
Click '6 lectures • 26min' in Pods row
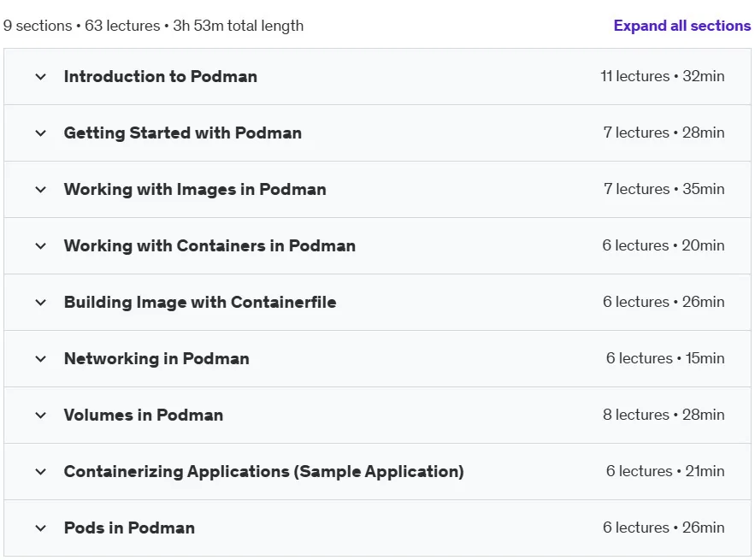(664, 527)
